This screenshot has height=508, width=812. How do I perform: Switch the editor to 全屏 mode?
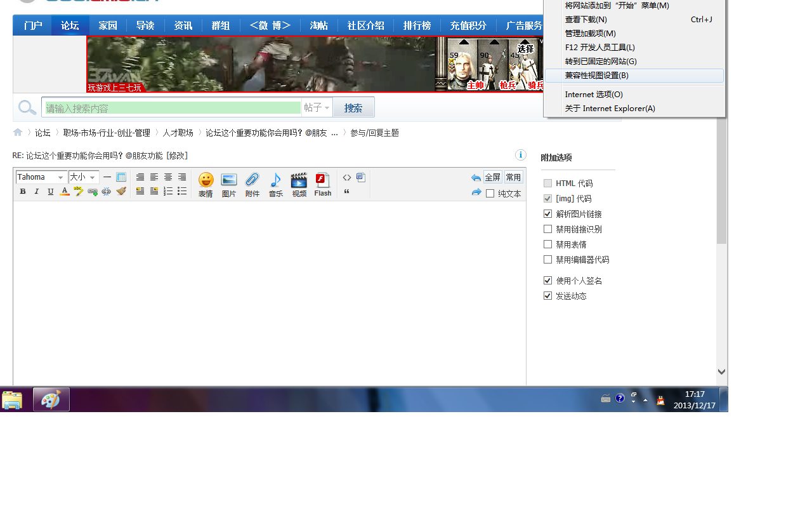[x=493, y=177]
